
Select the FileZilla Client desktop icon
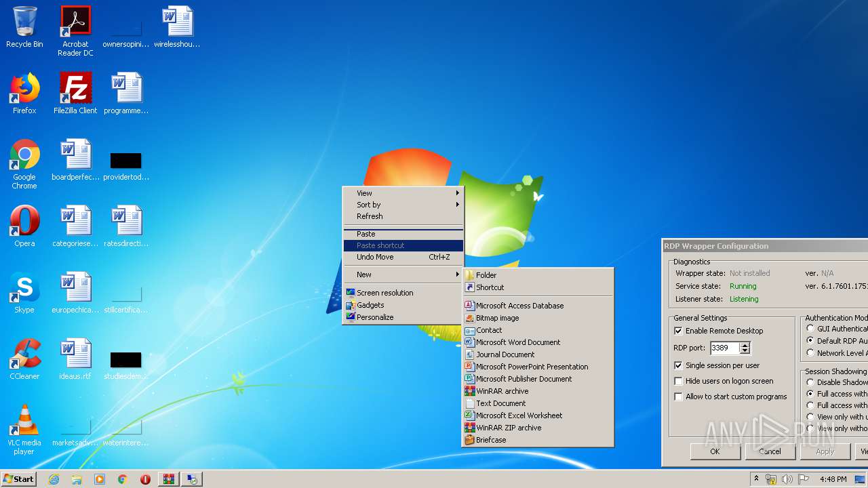tap(75, 94)
